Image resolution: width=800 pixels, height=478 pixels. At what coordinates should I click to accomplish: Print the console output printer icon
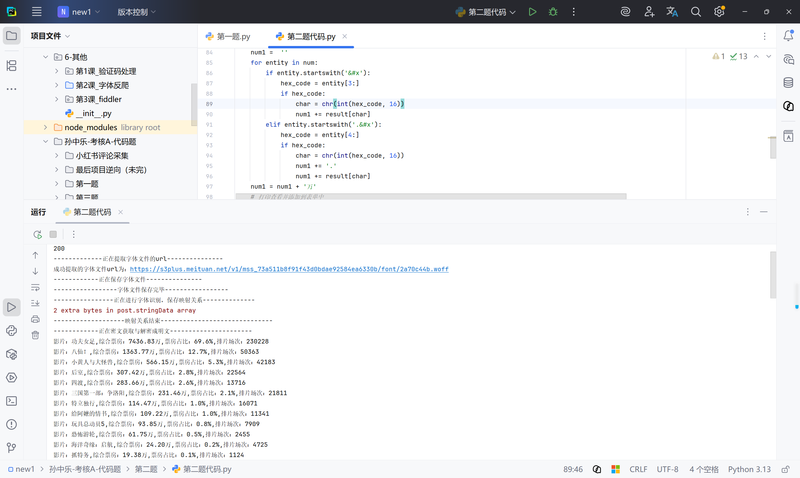click(x=35, y=319)
